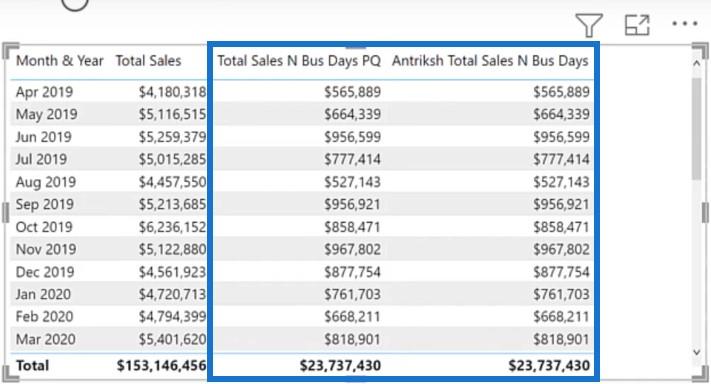The image size is (711, 384).
Task: Open the visual filter icon
Action: click(589, 25)
